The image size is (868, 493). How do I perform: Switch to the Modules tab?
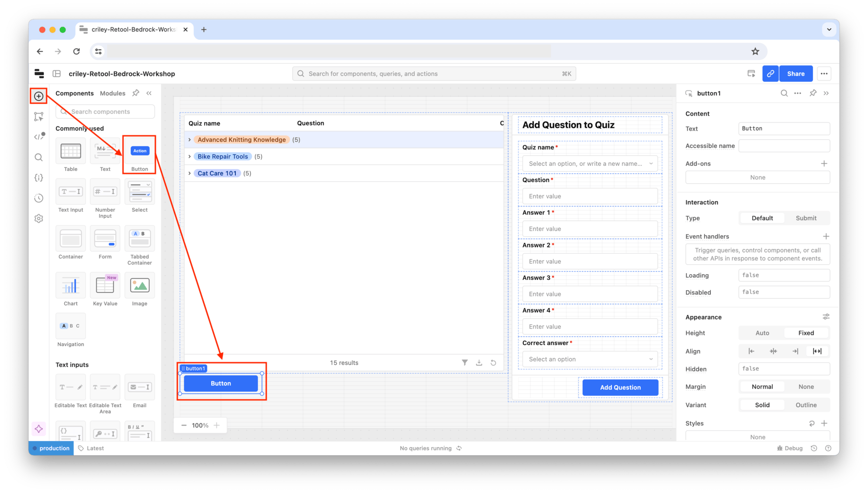[x=112, y=93]
